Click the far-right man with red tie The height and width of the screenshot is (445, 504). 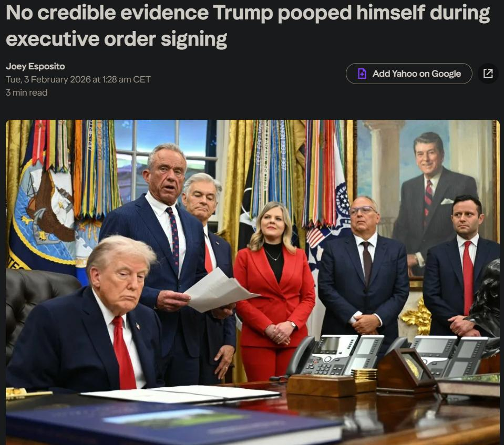coord(461,267)
